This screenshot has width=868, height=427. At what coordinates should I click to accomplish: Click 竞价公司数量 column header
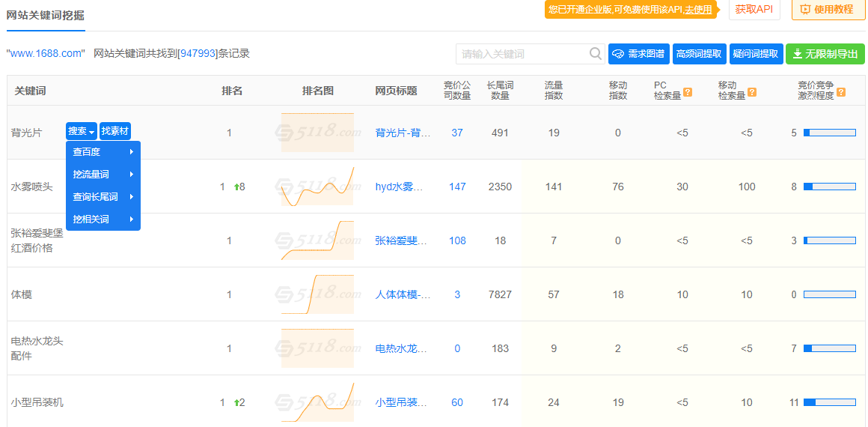pos(457,91)
